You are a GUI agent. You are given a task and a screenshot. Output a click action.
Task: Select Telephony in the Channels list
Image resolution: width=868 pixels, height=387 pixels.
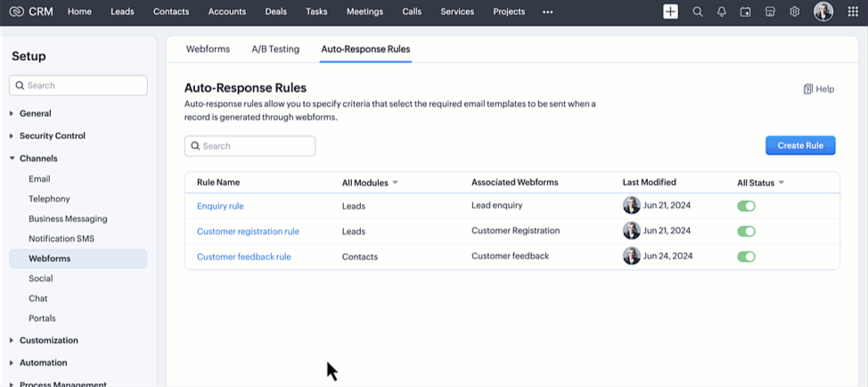(x=49, y=199)
